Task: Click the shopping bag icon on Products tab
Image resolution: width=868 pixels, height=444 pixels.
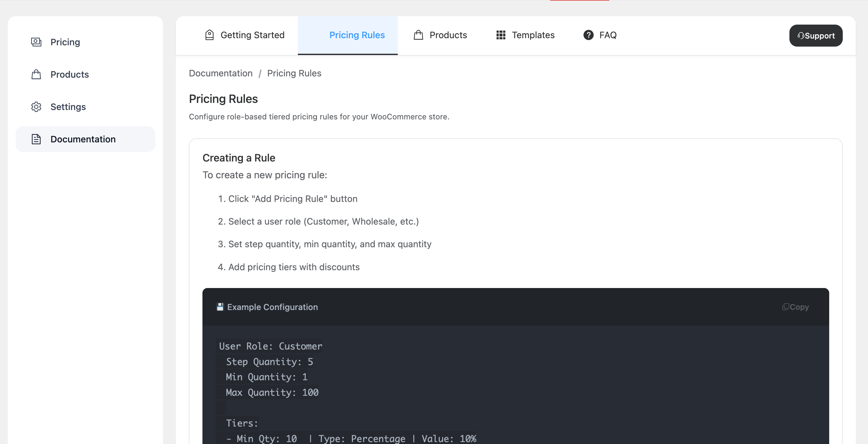Action: pyautogui.click(x=418, y=35)
